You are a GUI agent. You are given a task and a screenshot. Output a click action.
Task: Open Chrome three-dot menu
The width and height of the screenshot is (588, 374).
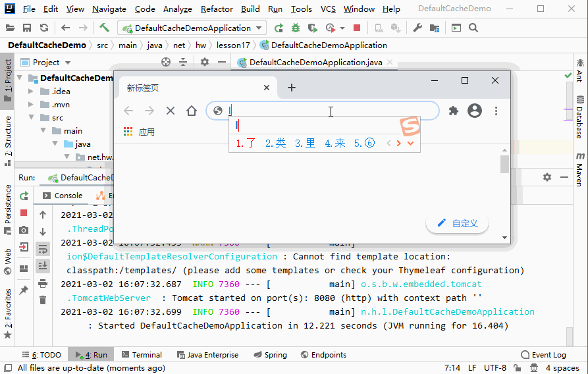point(496,111)
